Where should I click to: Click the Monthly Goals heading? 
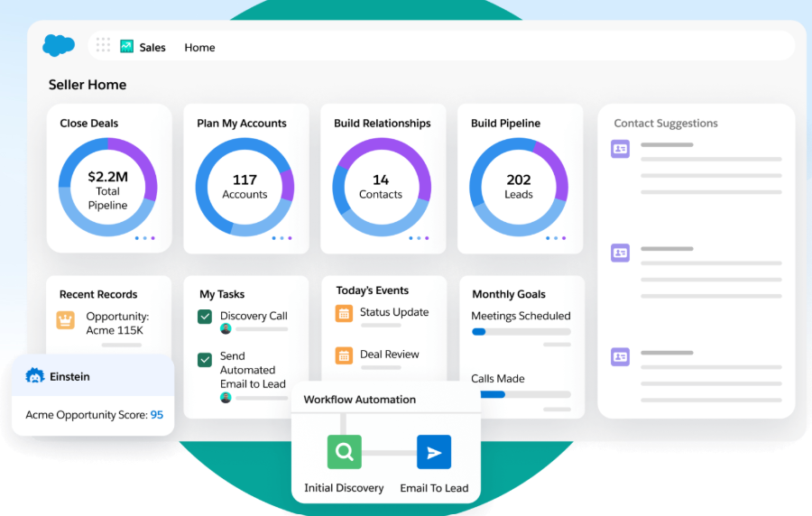tap(509, 294)
